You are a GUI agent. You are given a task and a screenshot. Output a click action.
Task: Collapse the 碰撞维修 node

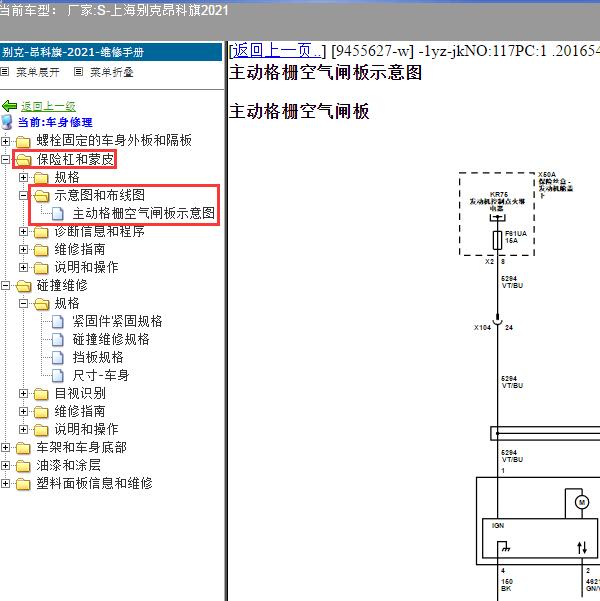point(5,286)
